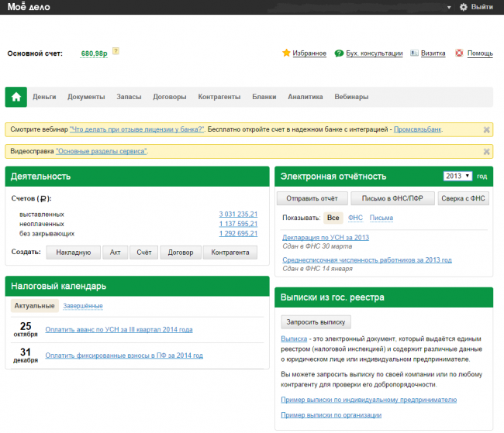This screenshot has height=433, width=504.
Task: Click the 31 декабря date entry
Action: 26,356
